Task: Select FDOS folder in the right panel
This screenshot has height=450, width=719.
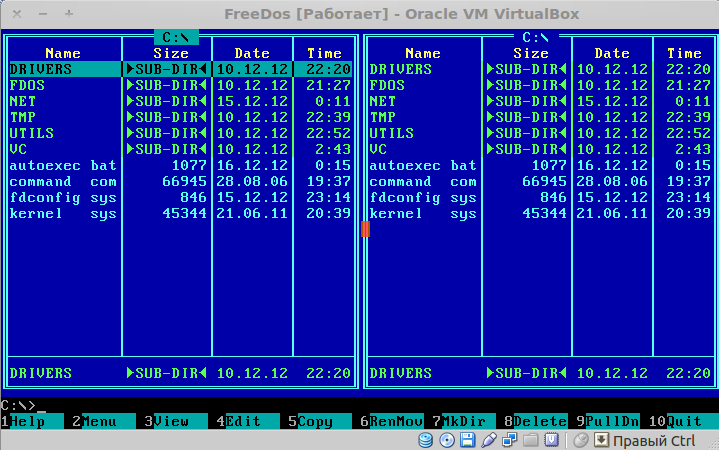Action: 541,85
